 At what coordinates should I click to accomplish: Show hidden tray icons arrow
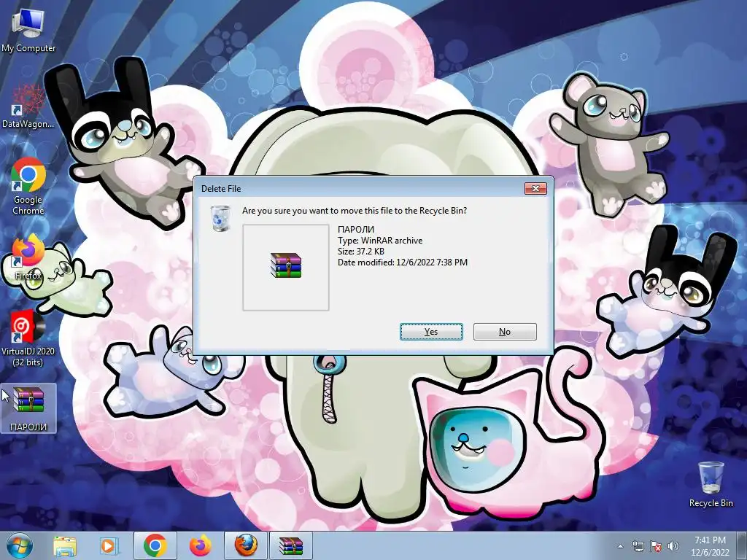point(620,546)
